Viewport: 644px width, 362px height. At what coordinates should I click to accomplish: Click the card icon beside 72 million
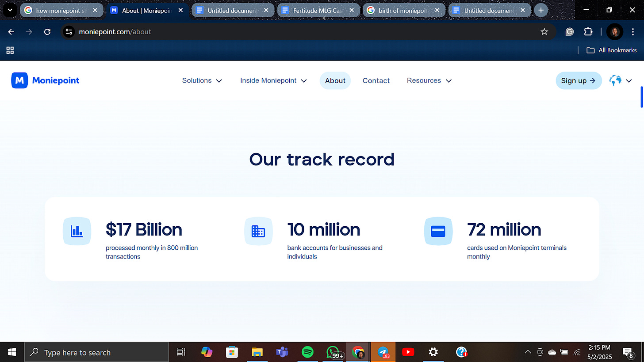click(x=438, y=231)
